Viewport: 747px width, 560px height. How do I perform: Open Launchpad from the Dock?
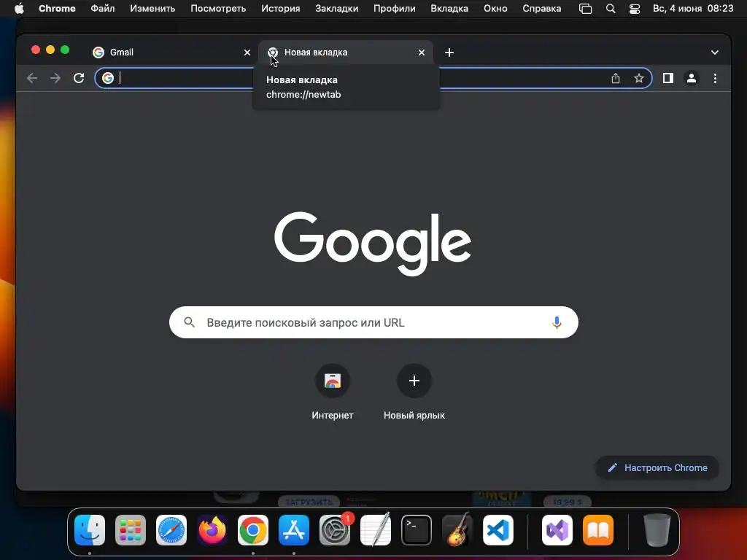click(x=131, y=530)
